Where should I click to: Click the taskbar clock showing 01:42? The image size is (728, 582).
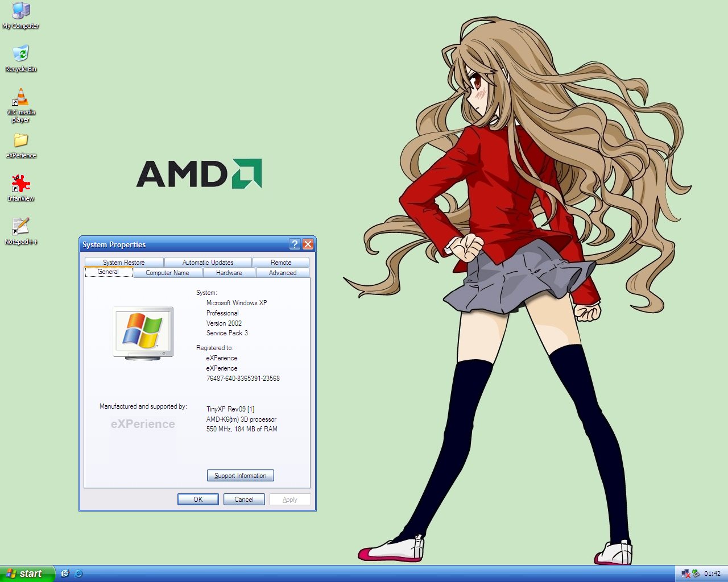click(712, 573)
